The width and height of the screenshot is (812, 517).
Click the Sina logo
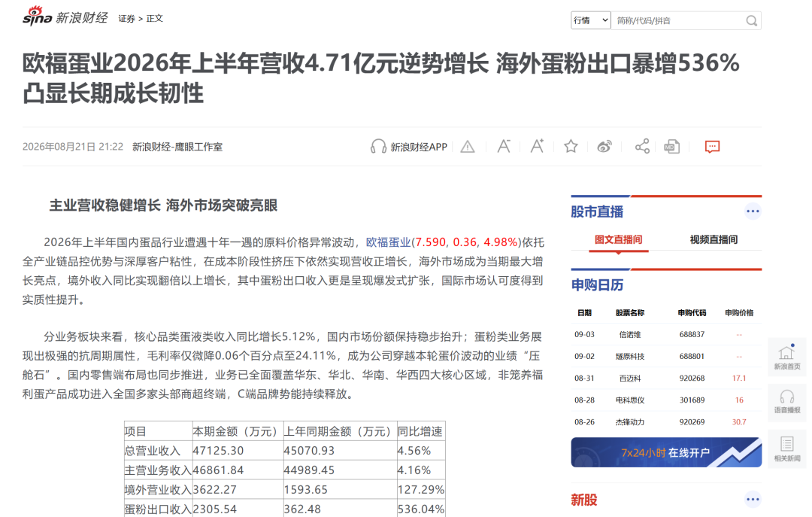(x=38, y=16)
